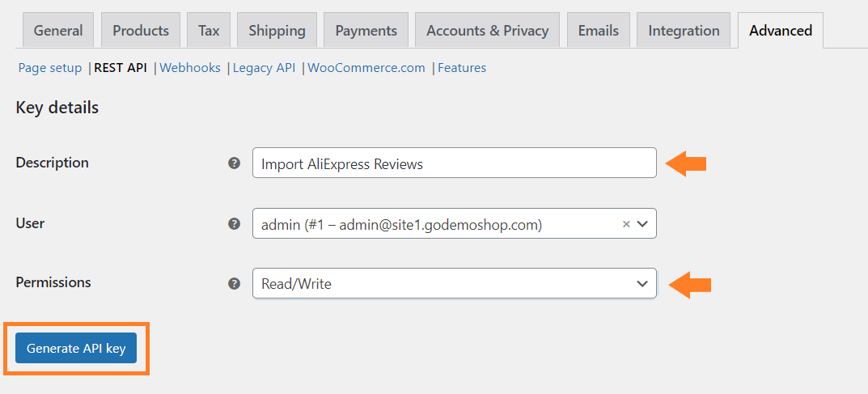Viewport: 868px width, 394px height.
Task: Clear the selected admin user with the x icon
Action: click(626, 224)
